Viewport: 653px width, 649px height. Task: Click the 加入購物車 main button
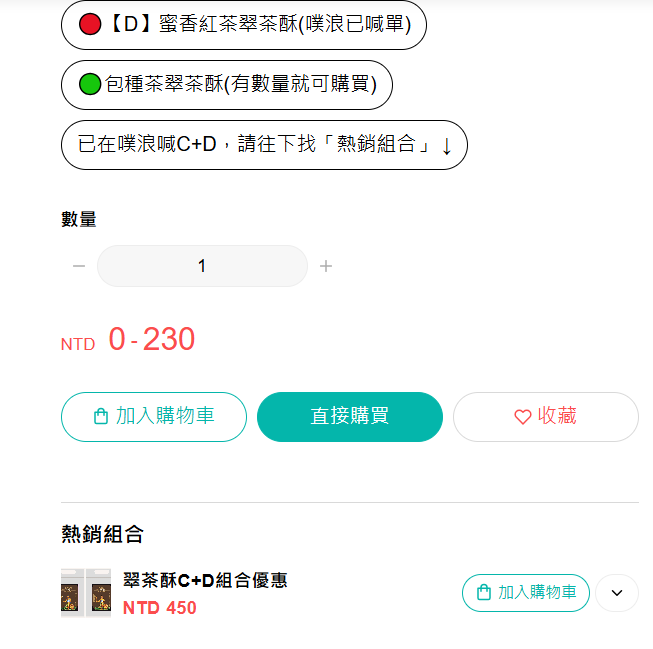pyautogui.click(x=154, y=417)
